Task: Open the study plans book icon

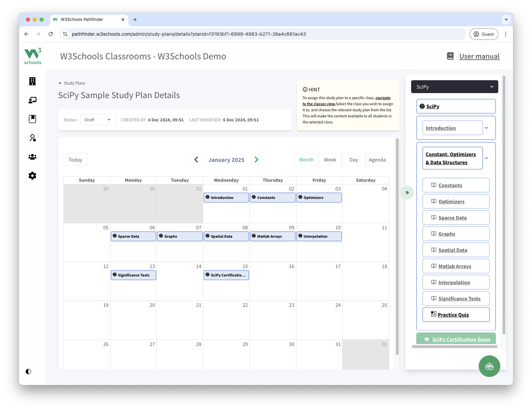Action: tap(32, 119)
